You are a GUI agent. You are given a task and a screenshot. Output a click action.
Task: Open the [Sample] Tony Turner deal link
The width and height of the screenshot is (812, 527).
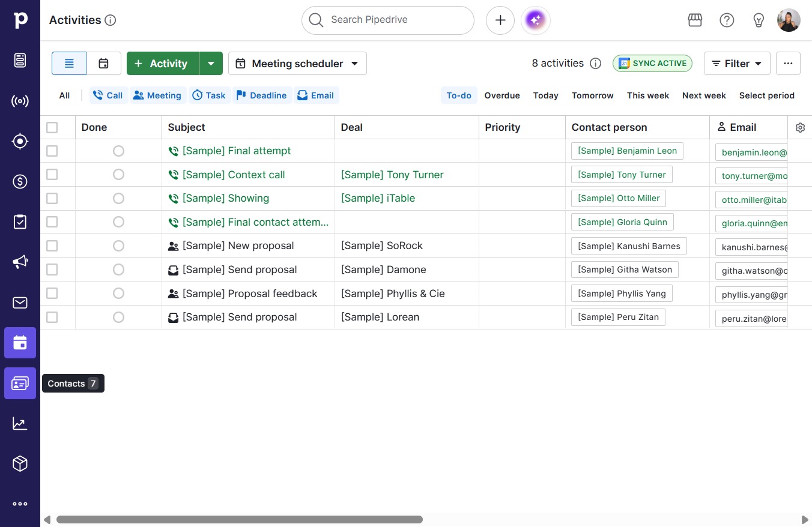pos(392,175)
